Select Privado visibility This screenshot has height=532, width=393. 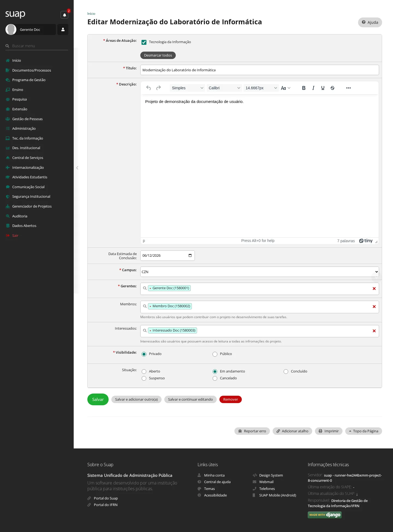coord(144,354)
